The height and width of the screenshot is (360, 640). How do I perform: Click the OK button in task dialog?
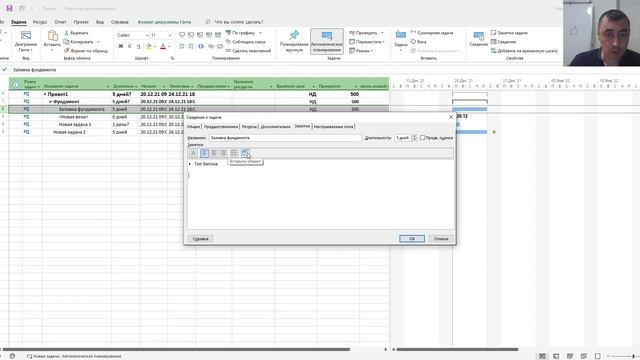pyautogui.click(x=412, y=239)
